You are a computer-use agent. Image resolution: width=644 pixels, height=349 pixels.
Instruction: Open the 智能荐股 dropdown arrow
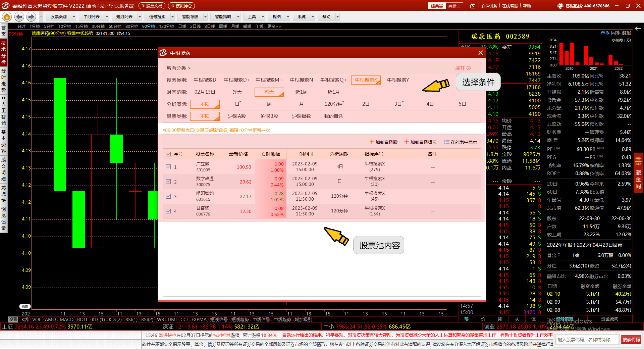205,17
